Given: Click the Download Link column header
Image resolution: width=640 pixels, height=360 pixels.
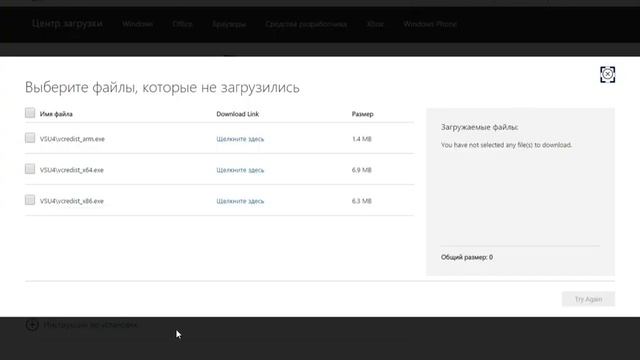Looking at the screenshot, I should tap(238, 114).
